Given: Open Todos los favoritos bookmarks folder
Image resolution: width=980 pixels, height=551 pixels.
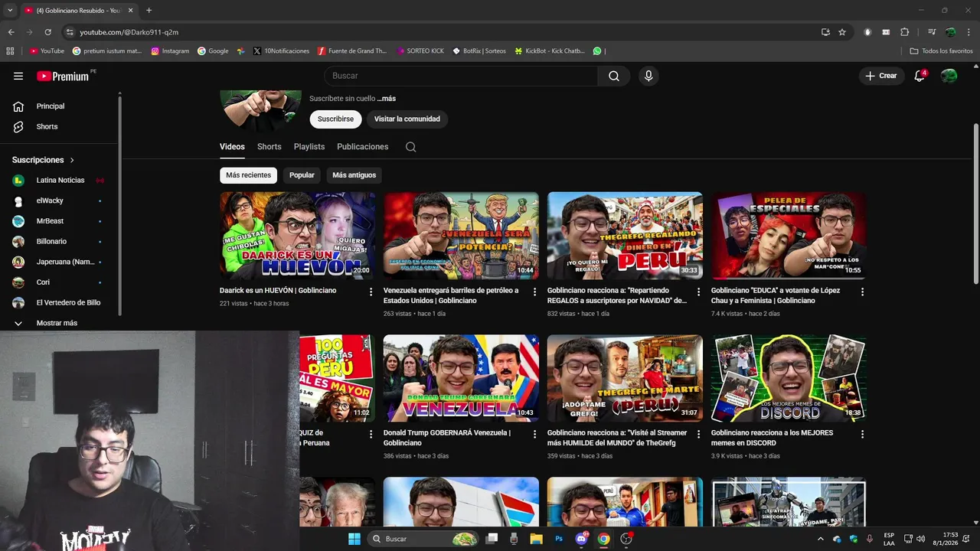Looking at the screenshot, I should tap(942, 51).
